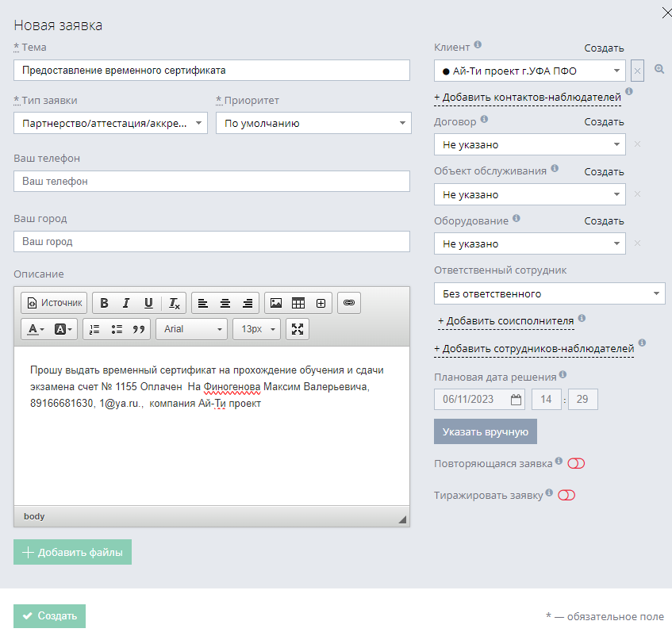Insert an image into the description
The width and height of the screenshot is (672, 640).
pyautogui.click(x=276, y=303)
